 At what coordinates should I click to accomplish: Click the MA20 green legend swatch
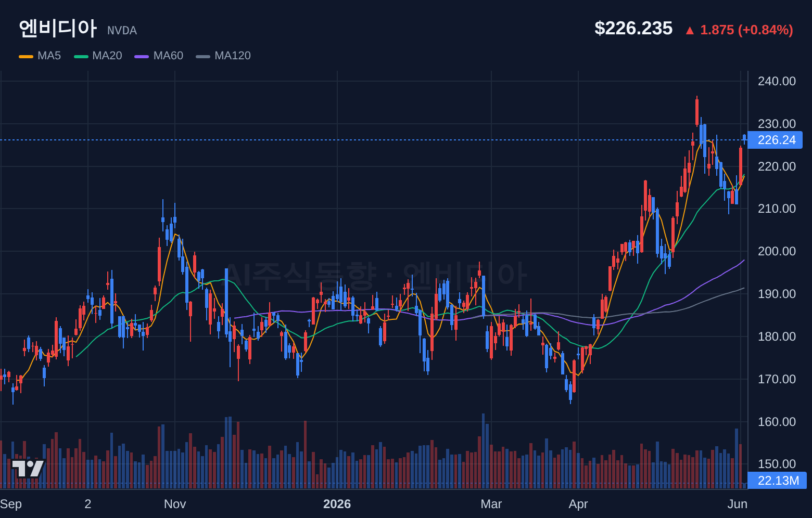[81, 56]
